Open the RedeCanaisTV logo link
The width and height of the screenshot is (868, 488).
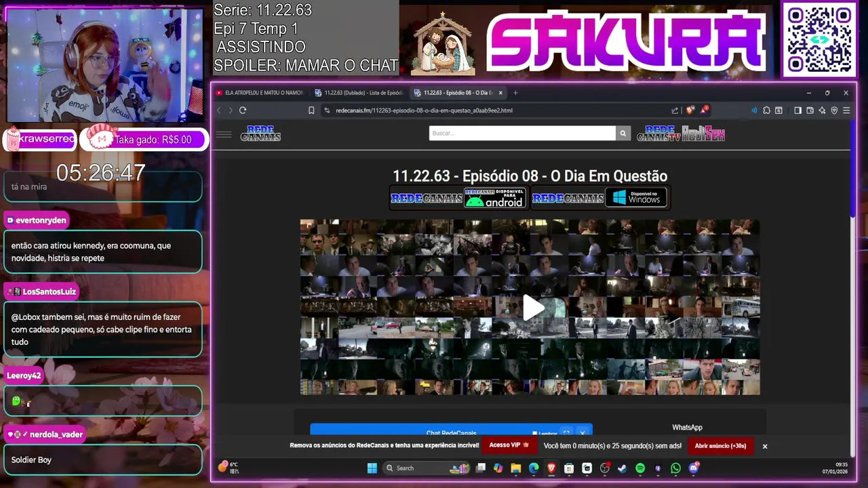coord(658,134)
